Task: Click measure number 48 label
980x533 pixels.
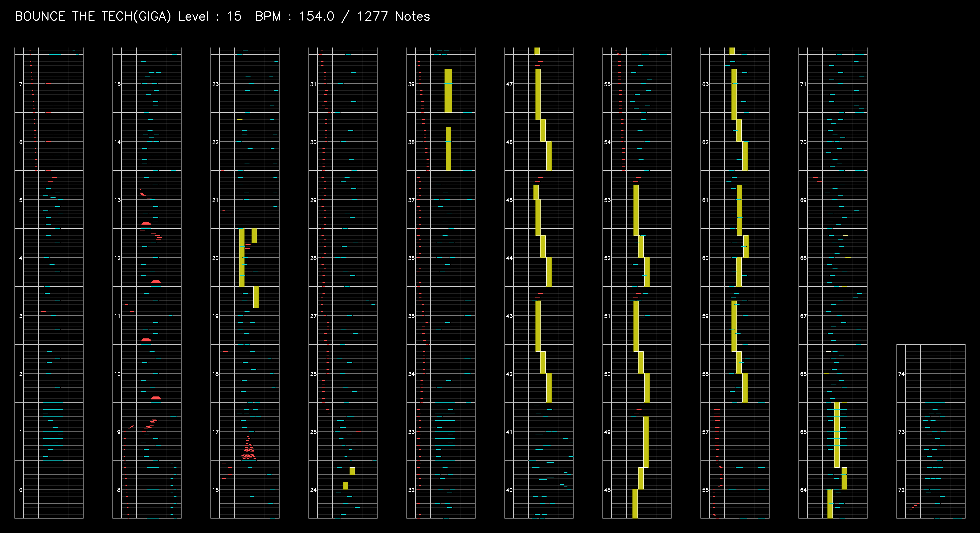Action: 607,490
